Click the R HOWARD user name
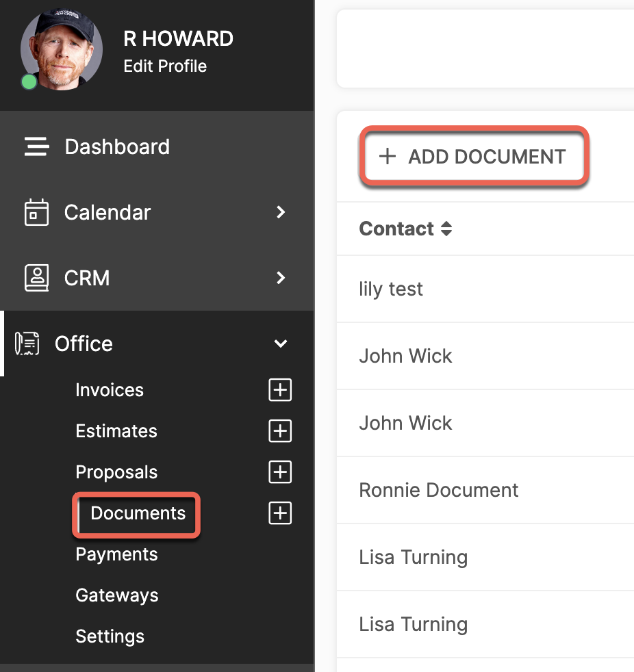The width and height of the screenshot is (634, 672). coord(178,38)
